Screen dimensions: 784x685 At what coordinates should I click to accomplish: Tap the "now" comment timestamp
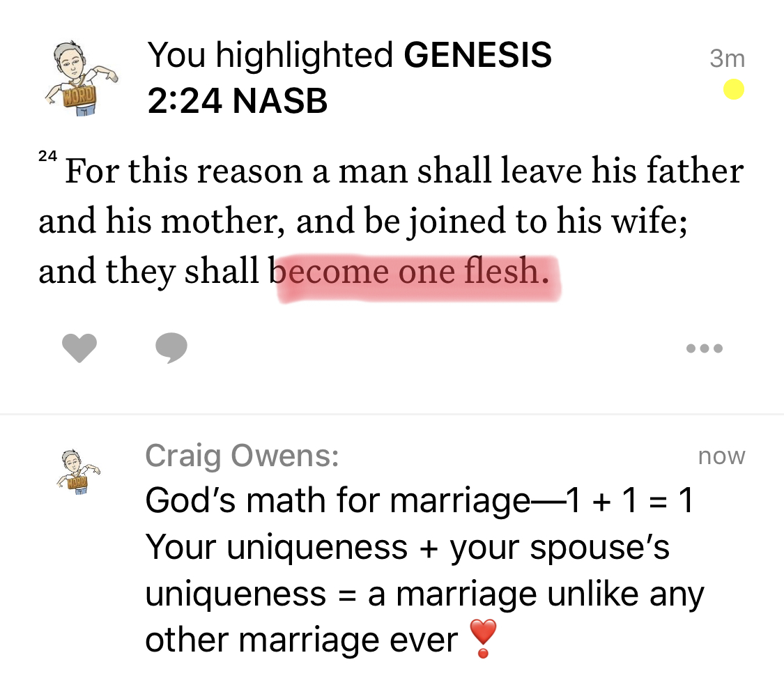(722, 456)
